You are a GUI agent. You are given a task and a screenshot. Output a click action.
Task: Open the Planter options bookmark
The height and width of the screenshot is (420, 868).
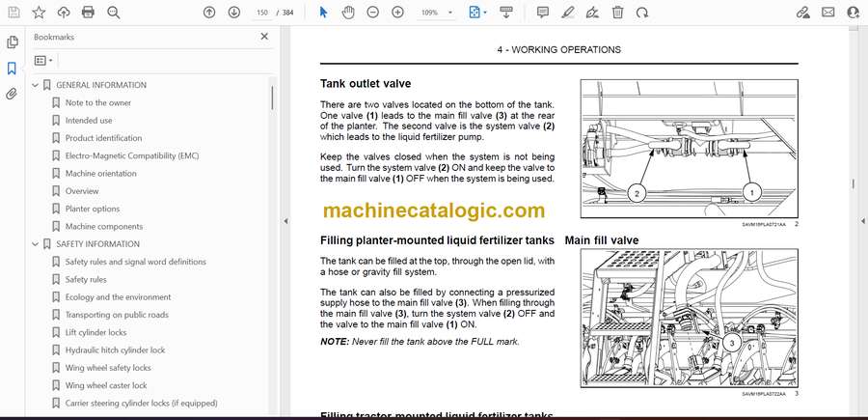pos(93,209)
